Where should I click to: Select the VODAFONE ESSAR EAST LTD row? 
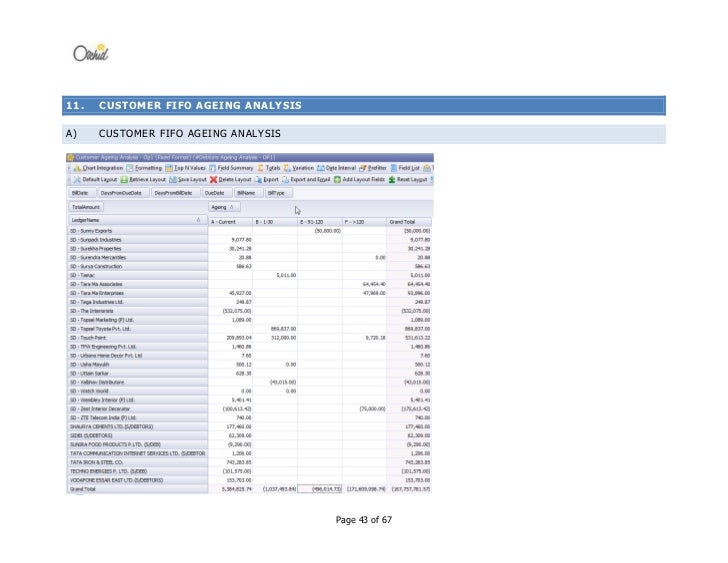tap(137, 480)
